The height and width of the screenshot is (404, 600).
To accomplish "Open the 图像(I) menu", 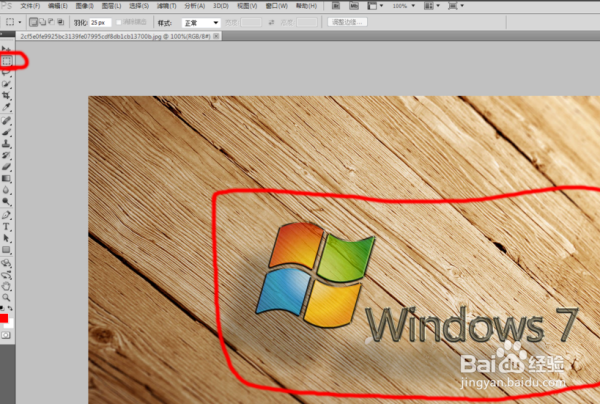I will tap(85, 6).
